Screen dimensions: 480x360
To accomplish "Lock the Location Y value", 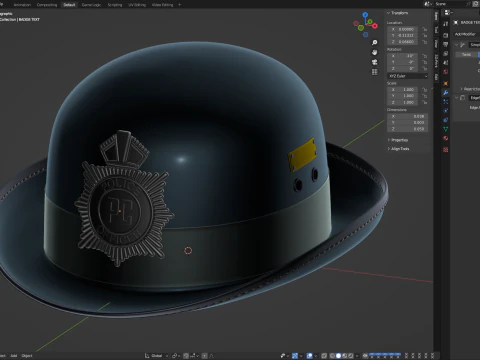I will point(424,35).
